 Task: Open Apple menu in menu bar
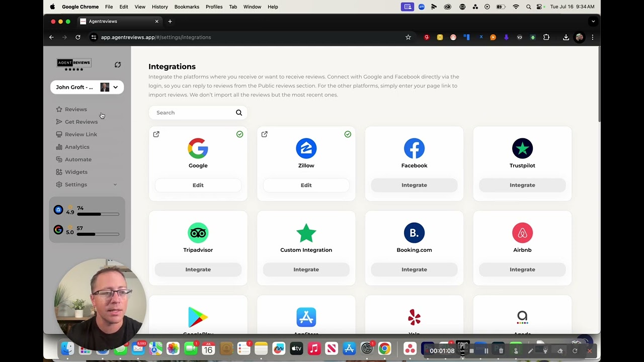52,7
